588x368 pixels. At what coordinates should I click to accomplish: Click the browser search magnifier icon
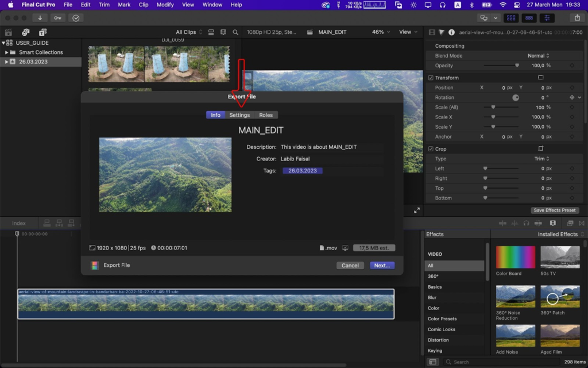[235, 32]
